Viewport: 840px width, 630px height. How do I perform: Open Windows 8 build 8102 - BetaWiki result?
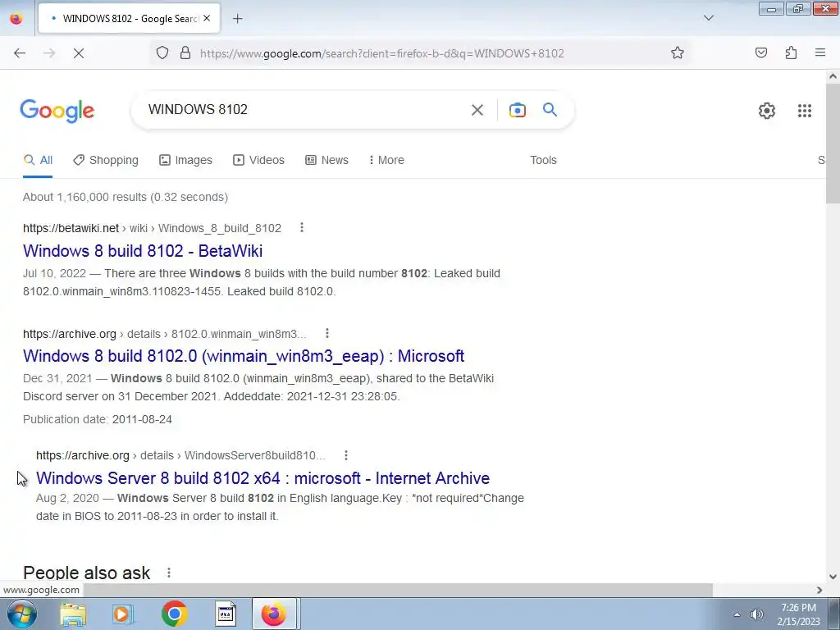(143, 251)
